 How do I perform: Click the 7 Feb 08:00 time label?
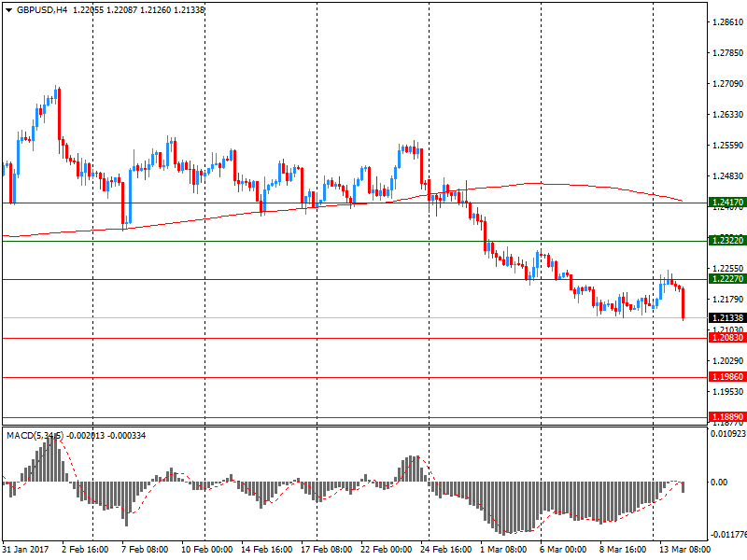(x=145, y=550)
